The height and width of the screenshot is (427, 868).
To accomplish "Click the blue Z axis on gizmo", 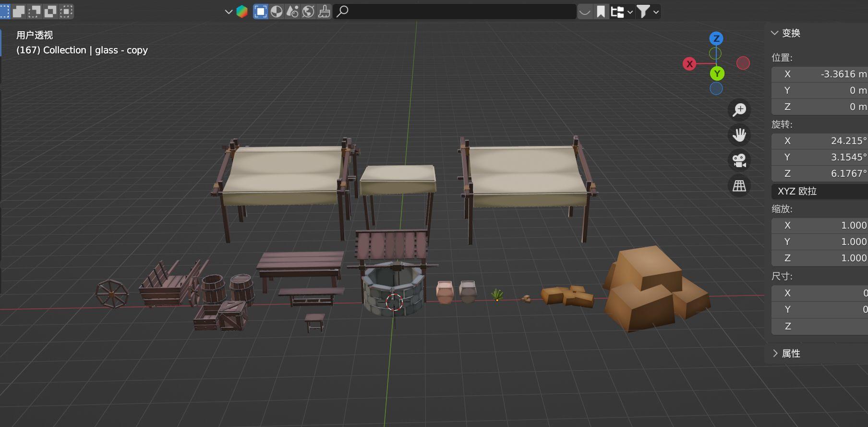I will (x=716, y=38).
